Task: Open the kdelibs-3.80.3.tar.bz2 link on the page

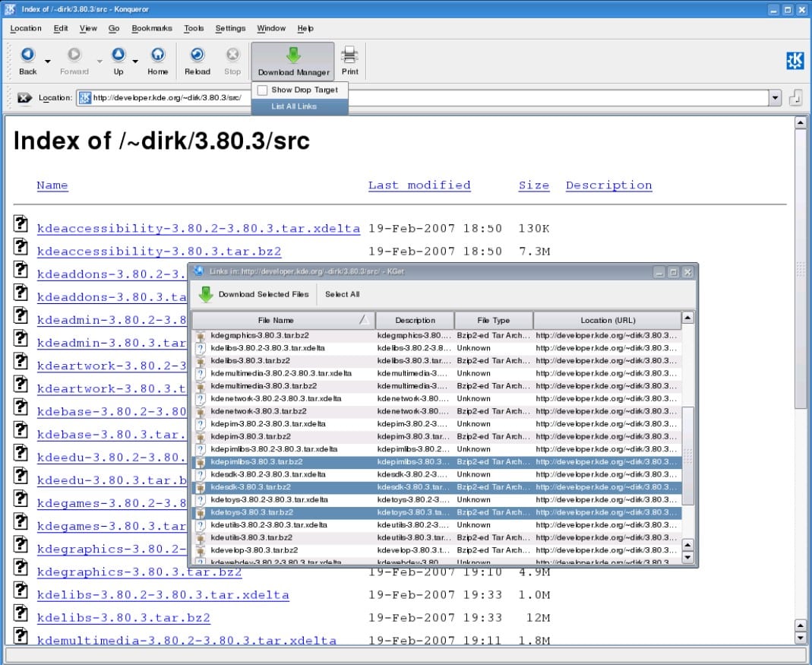Action: (124, 618)
